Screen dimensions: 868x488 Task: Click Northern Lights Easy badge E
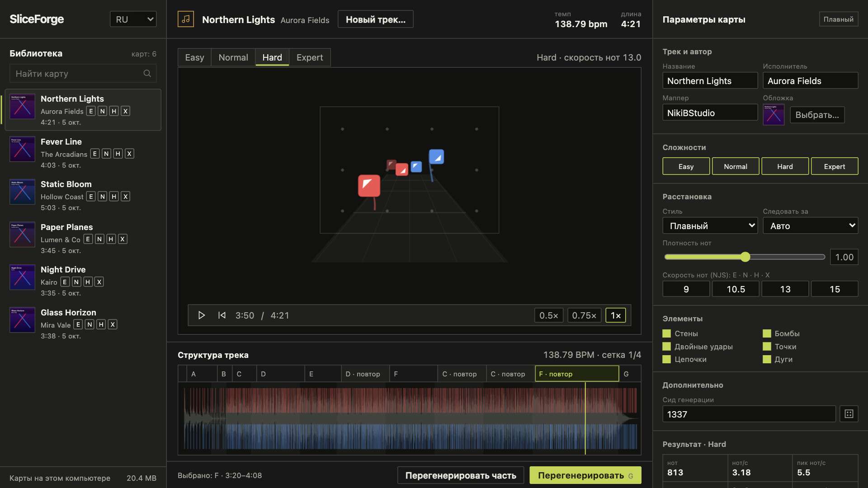tap(91, 111)
